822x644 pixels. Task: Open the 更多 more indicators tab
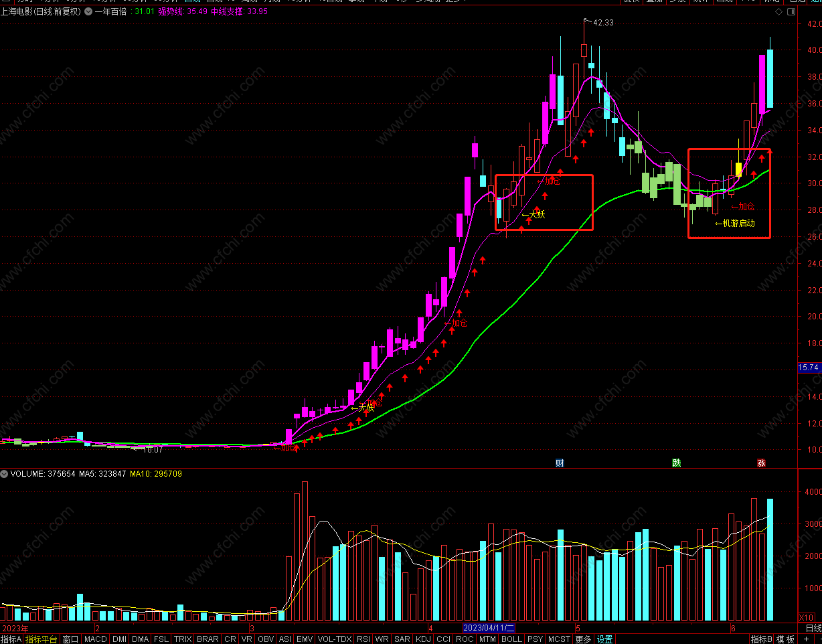(x=583, y=639)
